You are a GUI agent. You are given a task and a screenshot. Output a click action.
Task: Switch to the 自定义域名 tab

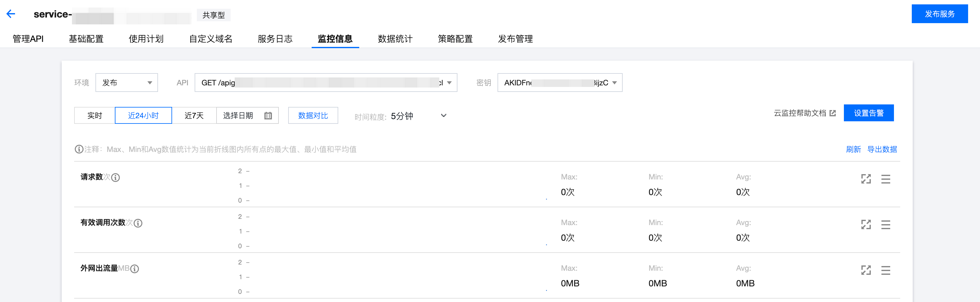(x=211, y=39)
